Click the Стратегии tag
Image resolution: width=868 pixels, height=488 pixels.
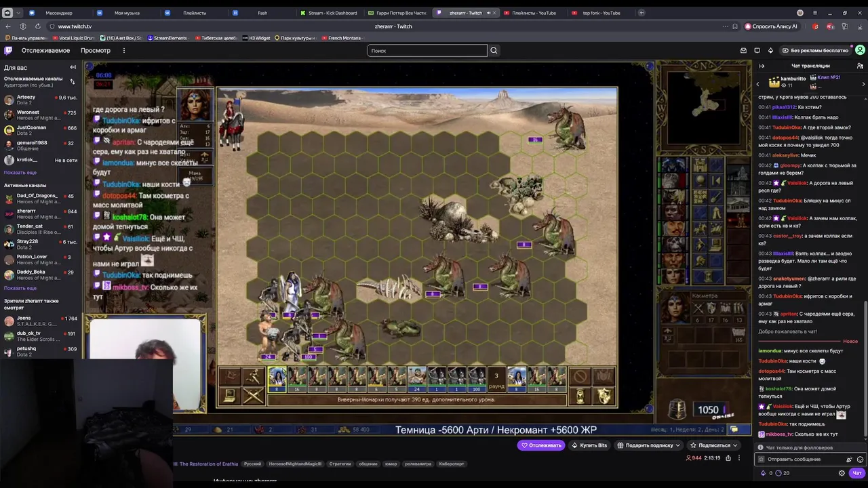[340, 464]
